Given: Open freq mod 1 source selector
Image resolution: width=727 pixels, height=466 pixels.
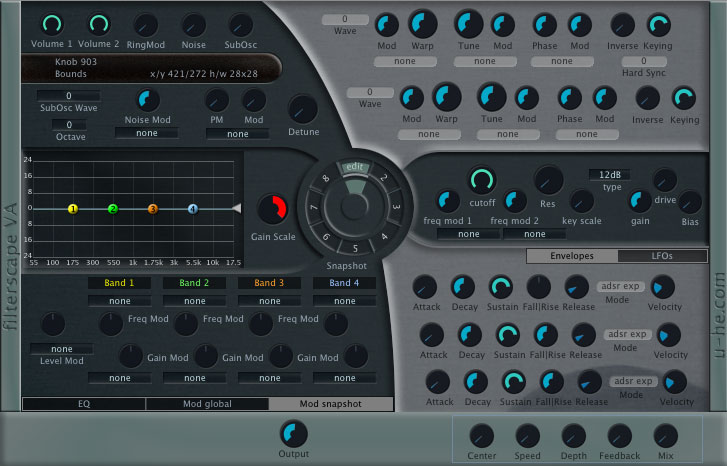Looking at the screenshot, I should click(469, 234).
